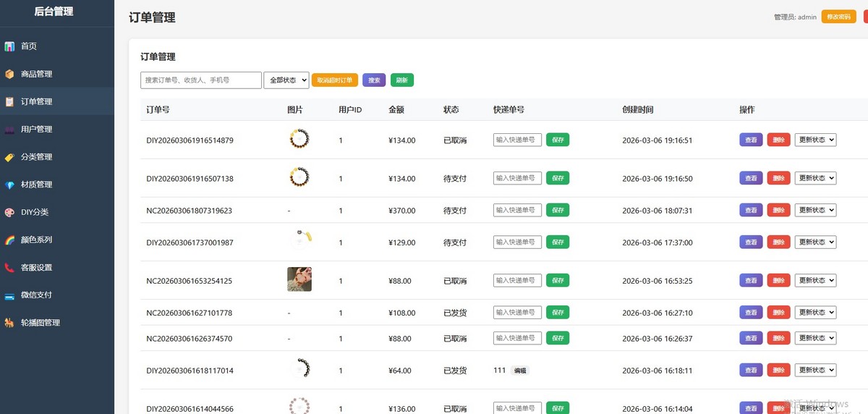Click the 后台管理 sidebar title

[54, 12]
